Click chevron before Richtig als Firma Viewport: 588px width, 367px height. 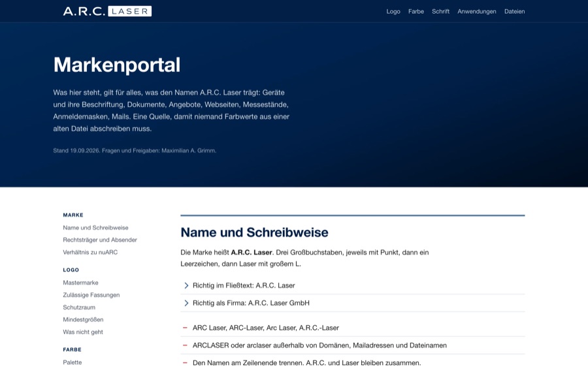[x=186, y=303]
